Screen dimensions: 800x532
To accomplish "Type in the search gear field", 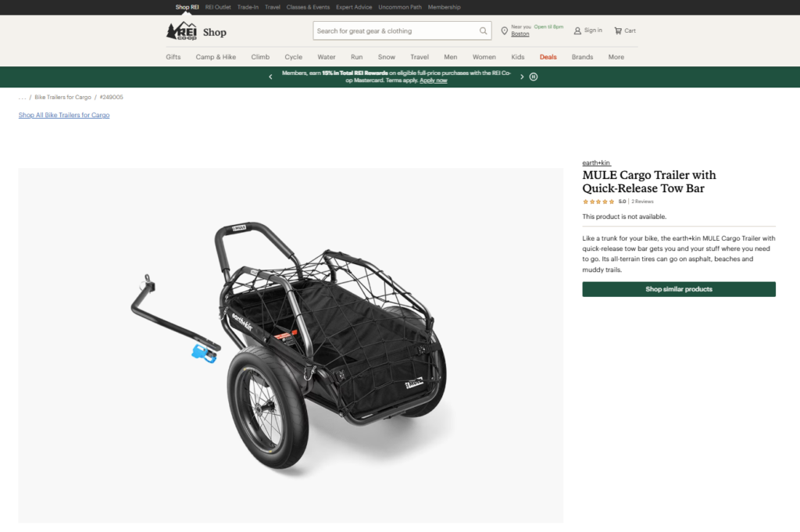I will (x=395, y=31).
